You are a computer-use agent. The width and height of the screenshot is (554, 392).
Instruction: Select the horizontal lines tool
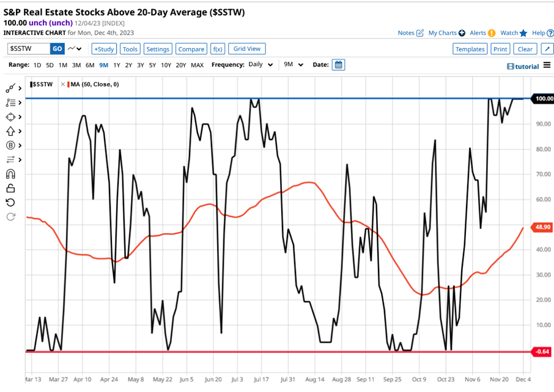click(x=10, y=160)
